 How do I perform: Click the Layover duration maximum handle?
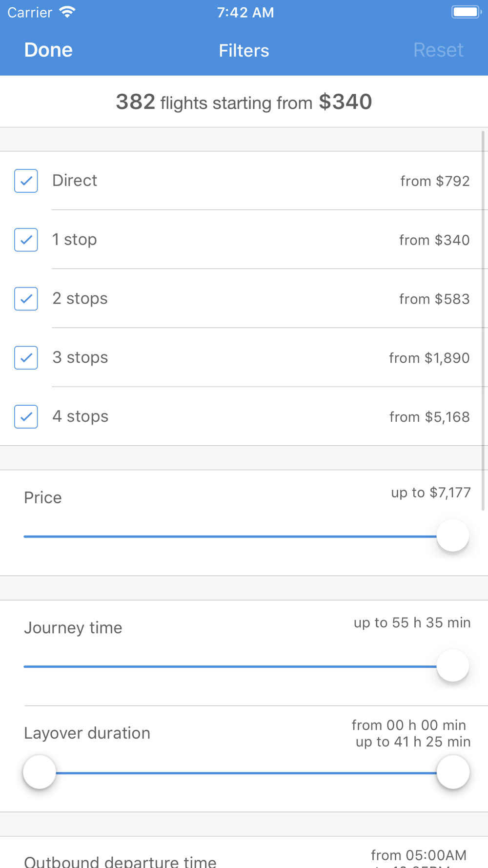(x=453, y=772)
